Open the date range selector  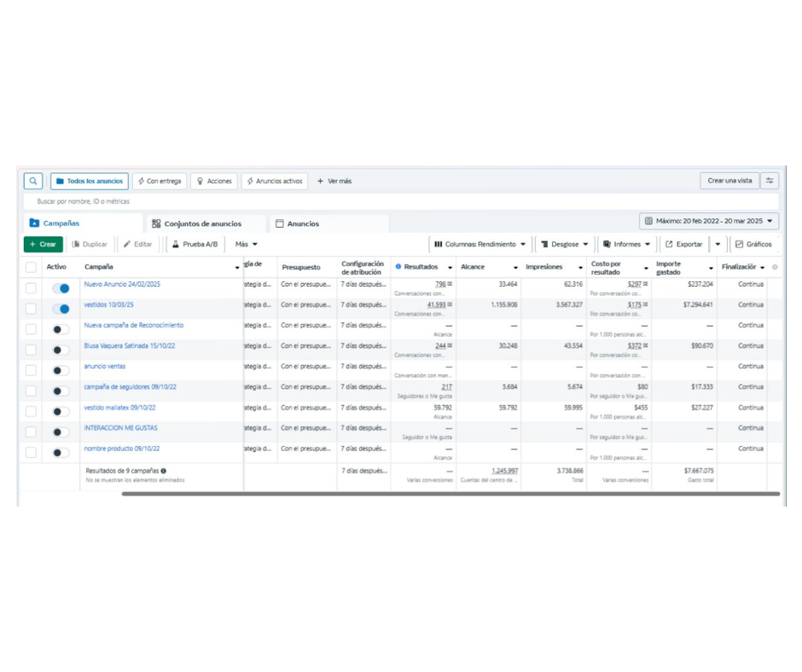(709, 221)
